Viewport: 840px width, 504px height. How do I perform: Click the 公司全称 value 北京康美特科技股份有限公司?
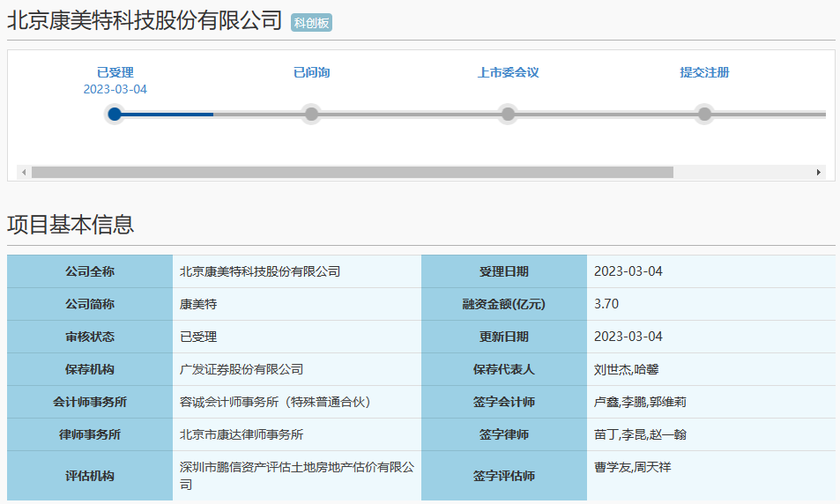click(260, 271)
